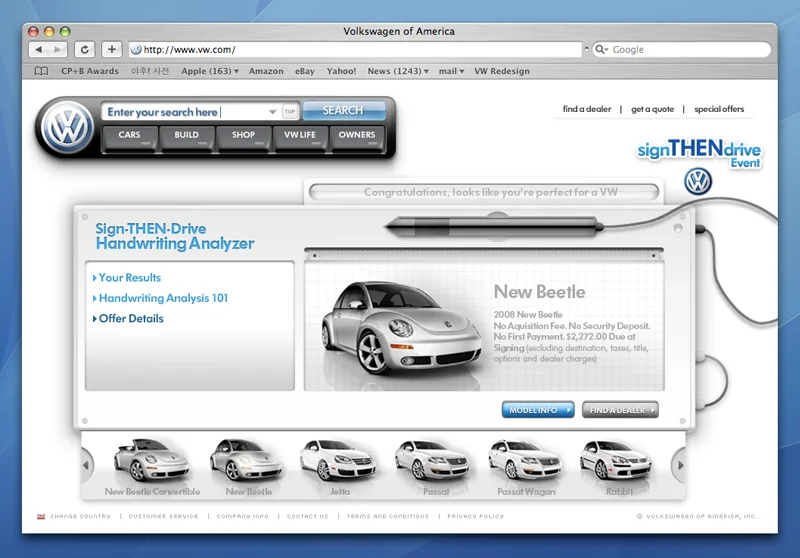Open the VW LIFE menu
Screen dimensions: 800x558
[300, 137]
